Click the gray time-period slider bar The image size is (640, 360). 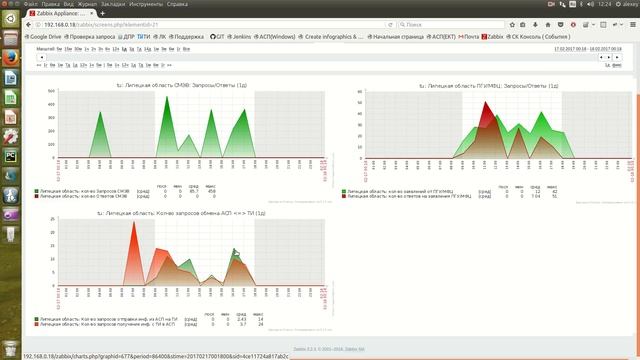coord(322,58)
